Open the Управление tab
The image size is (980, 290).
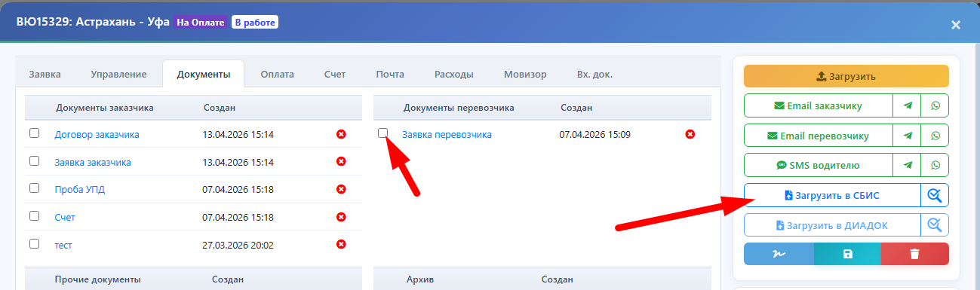118,74
